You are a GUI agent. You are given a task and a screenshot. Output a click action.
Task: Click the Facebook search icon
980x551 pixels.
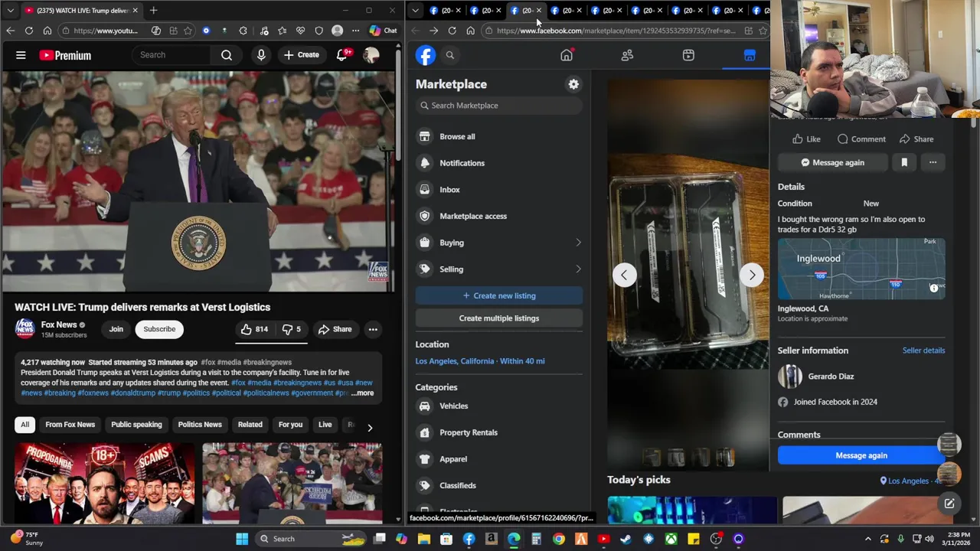(450, 55)
